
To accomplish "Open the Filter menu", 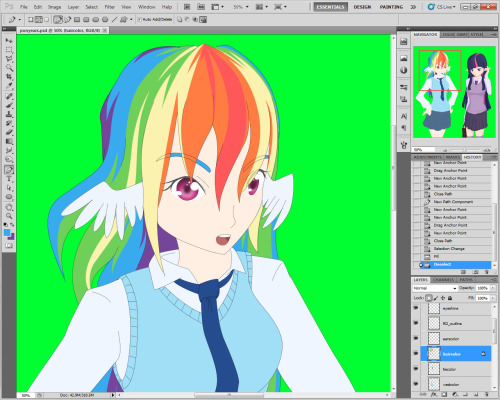I will coord(109,7).
